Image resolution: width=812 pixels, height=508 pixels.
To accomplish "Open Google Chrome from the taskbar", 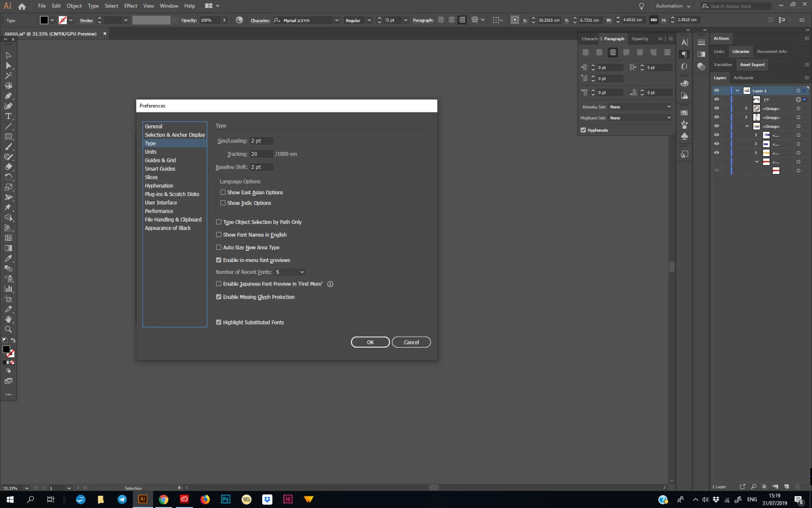I will coord(164,499).
